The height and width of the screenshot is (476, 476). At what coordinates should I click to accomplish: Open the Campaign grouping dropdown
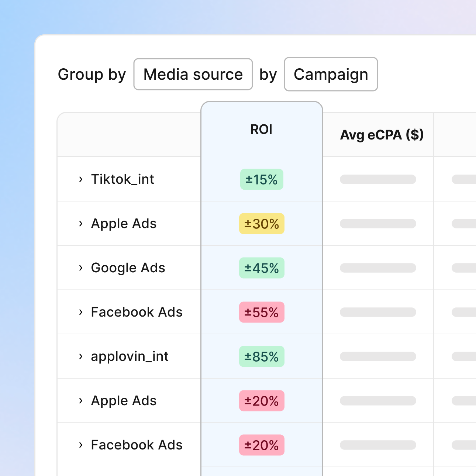pos(331,74)
